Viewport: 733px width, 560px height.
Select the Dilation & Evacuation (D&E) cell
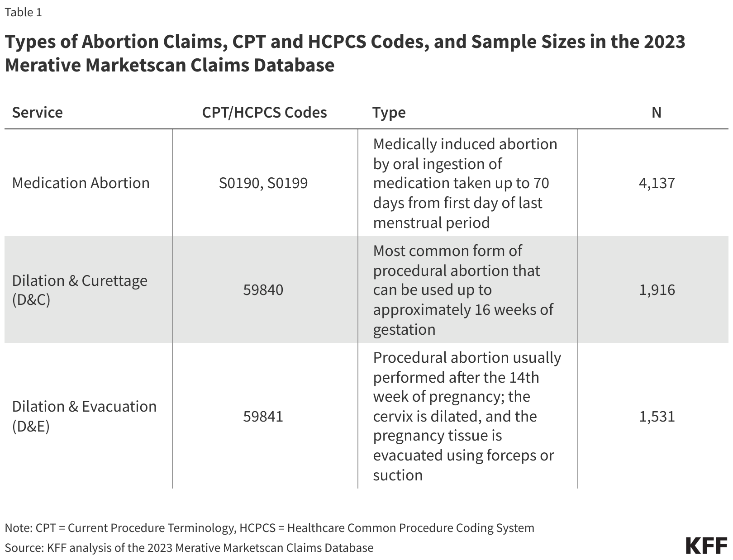(x=85, y=416)
